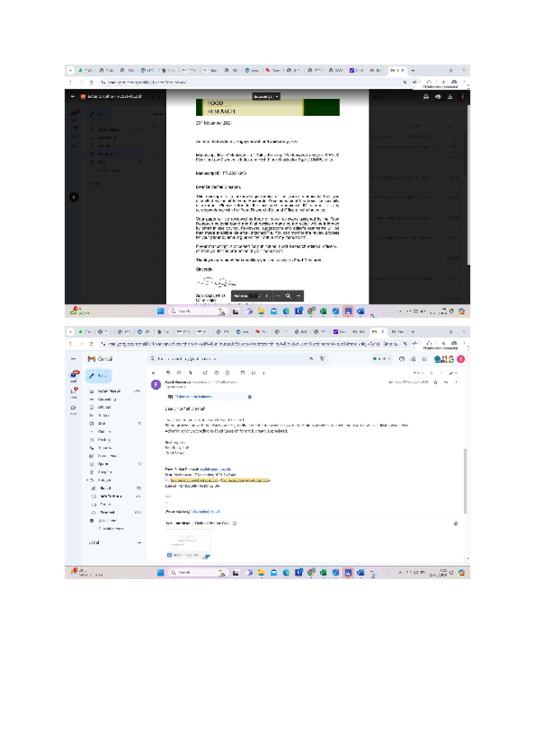Reply to the Food Research message
Screen dimensions: 535x756
click(446, 383)
